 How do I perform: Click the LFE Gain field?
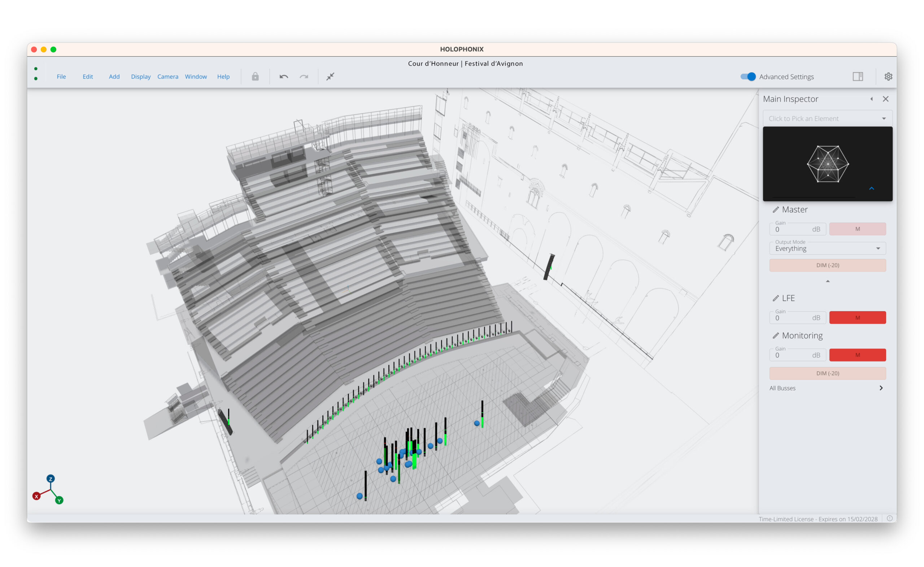pyautogui.click(x=797, y=317)
